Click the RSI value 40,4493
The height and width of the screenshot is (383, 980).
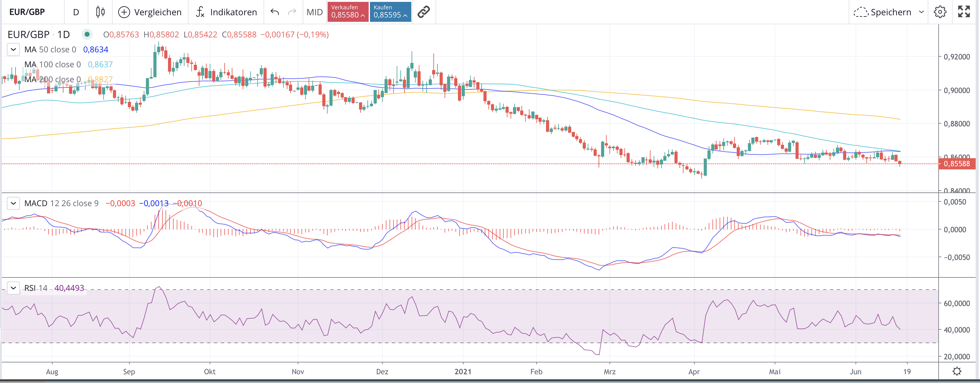tap(69, 288)
